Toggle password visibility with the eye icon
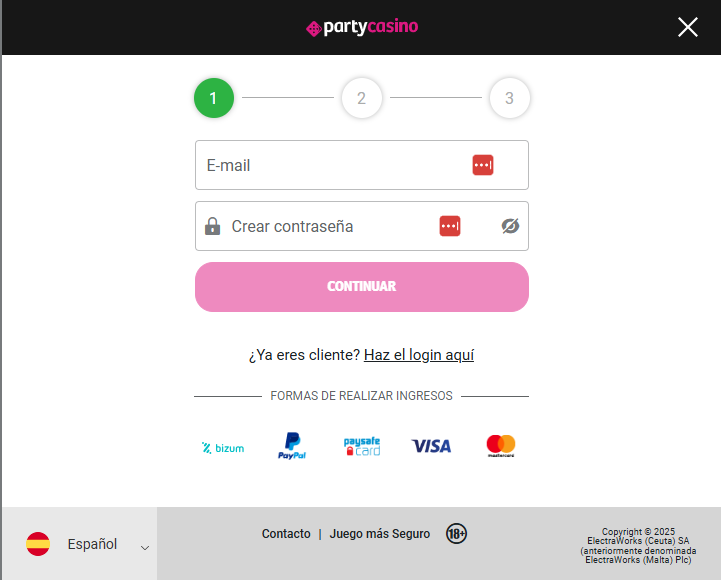Screen dimensions: 721x580 pos(510,226)
